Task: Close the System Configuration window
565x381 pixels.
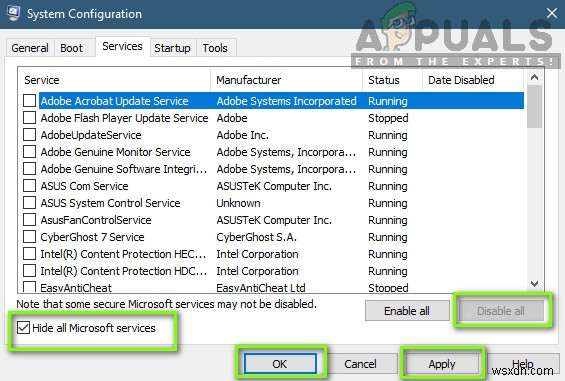Action: pos(551,14)
